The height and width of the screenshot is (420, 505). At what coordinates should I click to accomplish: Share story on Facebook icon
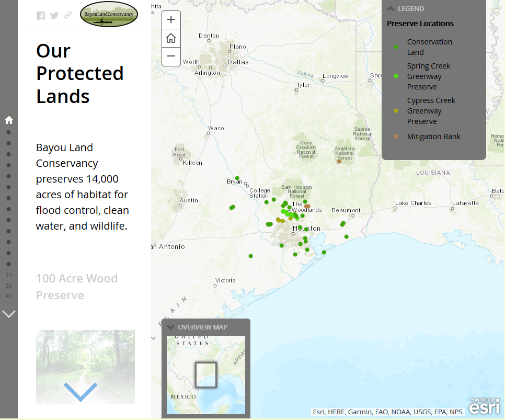[x=41, y=16]
